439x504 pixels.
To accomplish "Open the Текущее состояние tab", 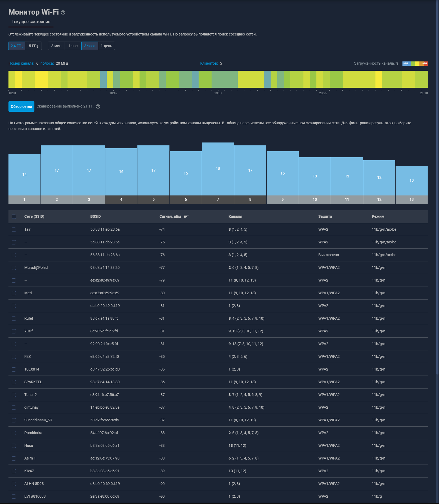I will (x=31, y=22).
